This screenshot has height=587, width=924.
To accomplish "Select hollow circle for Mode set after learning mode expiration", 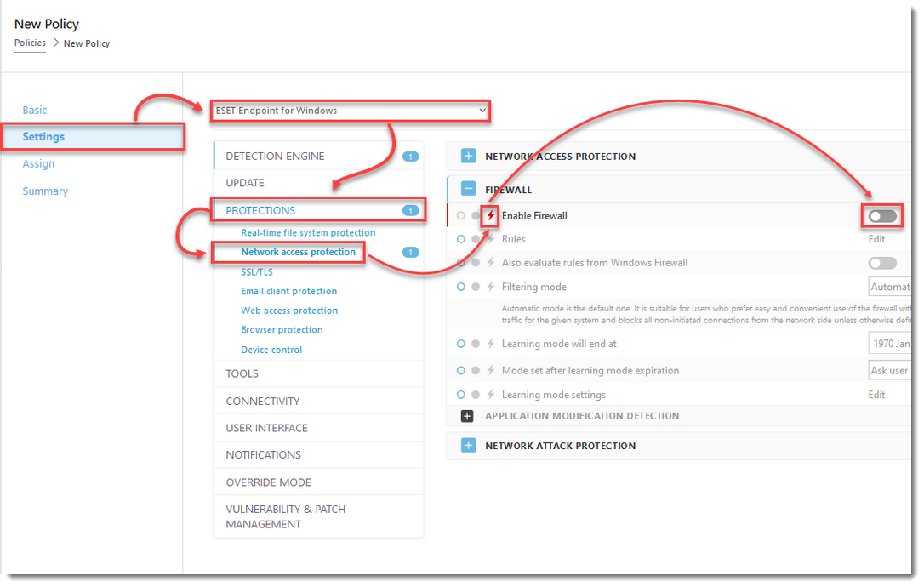I will (461, 370).
